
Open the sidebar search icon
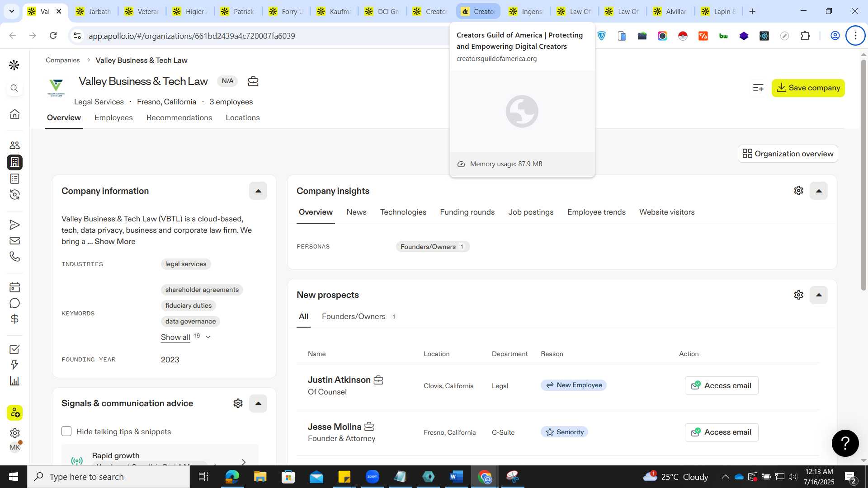pyautogui.click(x=14, y=88)
